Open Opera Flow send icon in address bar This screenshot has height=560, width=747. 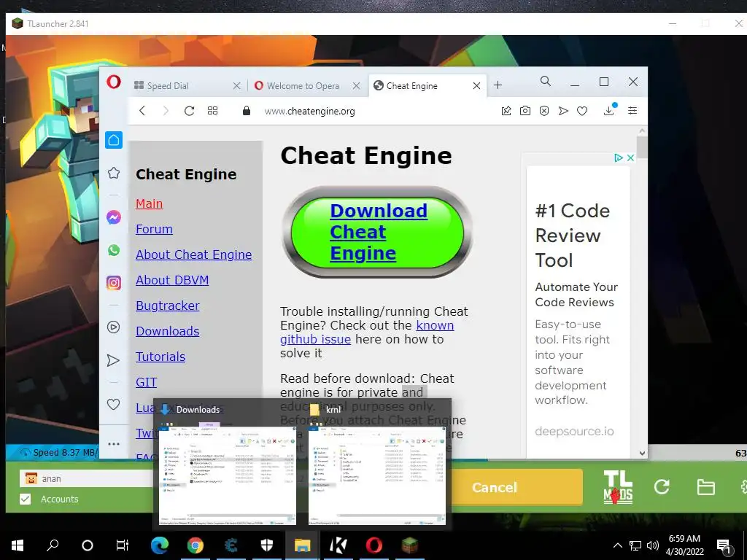563,111
